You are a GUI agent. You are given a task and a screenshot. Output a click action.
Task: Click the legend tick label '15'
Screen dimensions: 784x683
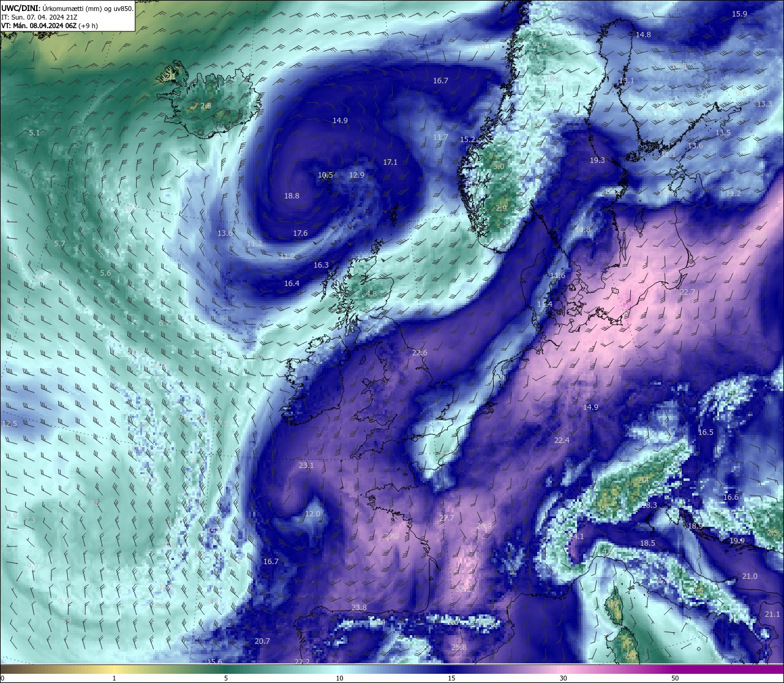451,678
